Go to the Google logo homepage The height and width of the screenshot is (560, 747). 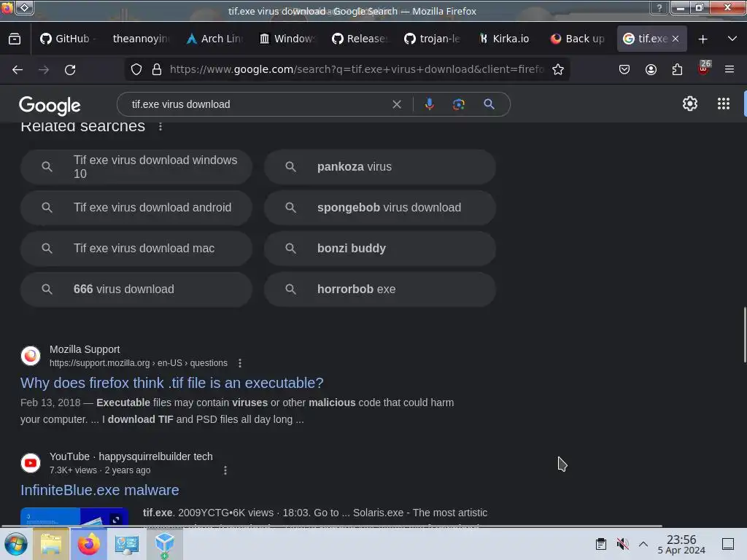(x=50, y=105)
